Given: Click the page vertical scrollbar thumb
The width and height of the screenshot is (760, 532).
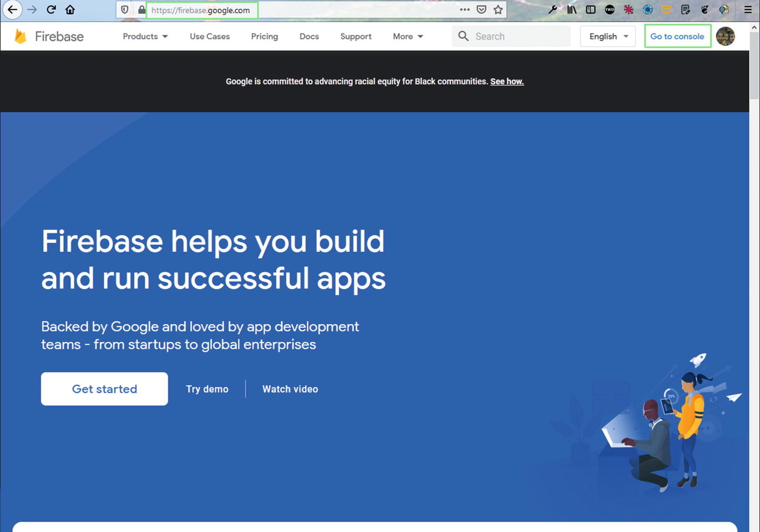Looking at the screenshot, I should 754,67.
